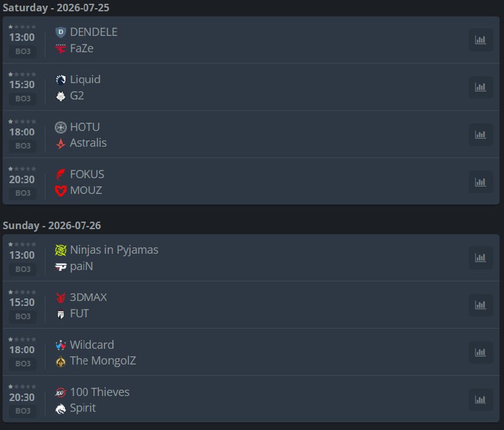The image size is (504, 430).
Task: Click the paiN team name
Action: 81,266
